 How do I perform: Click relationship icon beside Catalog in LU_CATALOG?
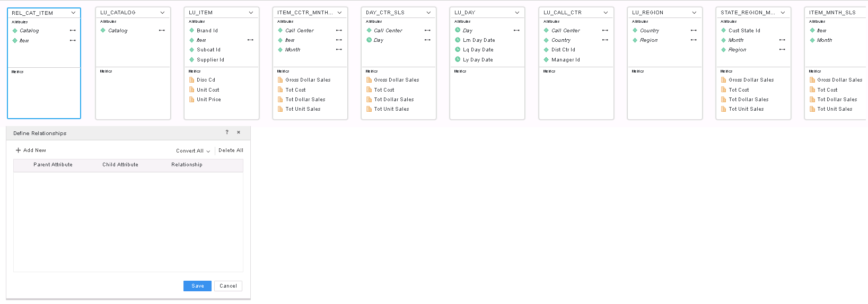click(162, 31)
